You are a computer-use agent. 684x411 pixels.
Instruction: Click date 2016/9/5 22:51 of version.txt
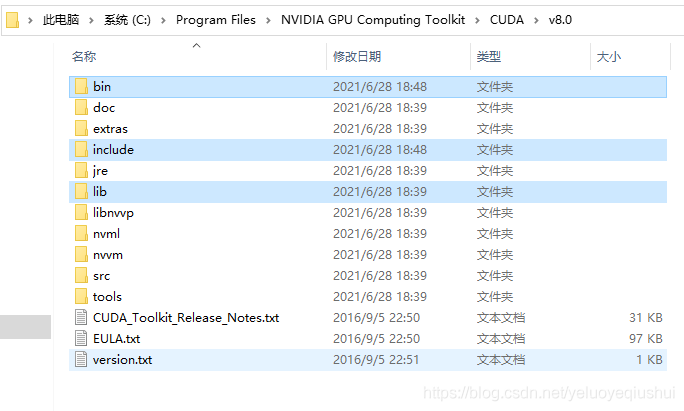point(376,360)
